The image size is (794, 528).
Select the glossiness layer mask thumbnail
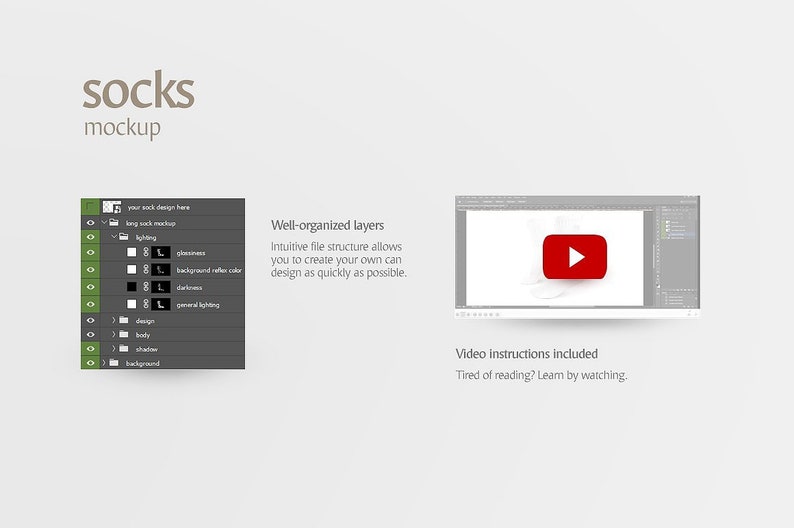(x=161, y=252)
